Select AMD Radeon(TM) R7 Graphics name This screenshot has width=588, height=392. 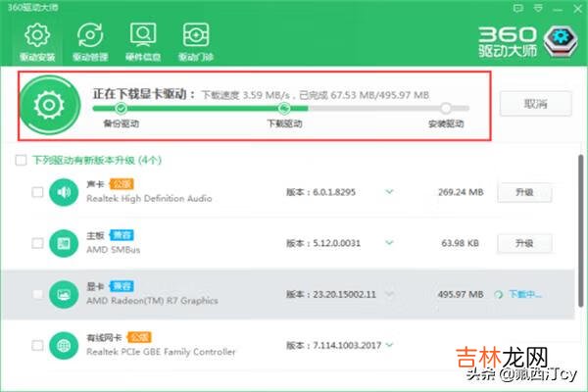pos(152,301)
